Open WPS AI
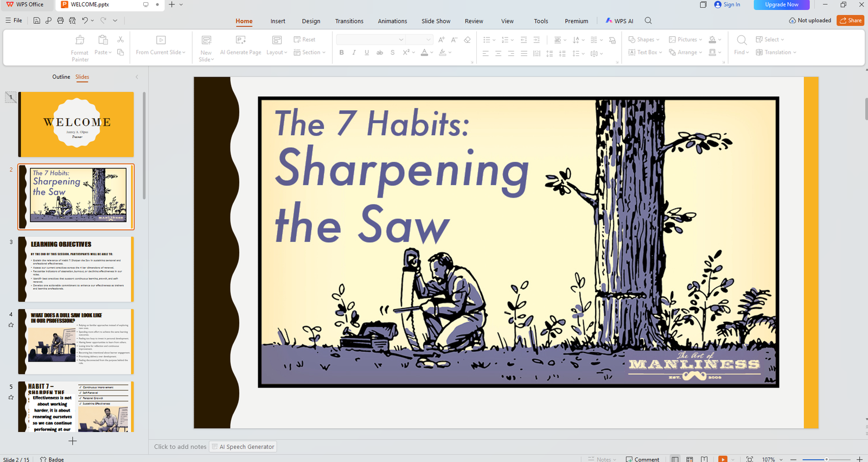The width and height of the screenshot is (868, 462). 620,21
